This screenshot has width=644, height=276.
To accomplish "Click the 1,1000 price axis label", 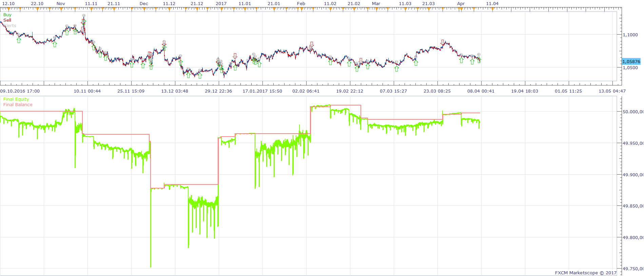I will tap(630, 35).
